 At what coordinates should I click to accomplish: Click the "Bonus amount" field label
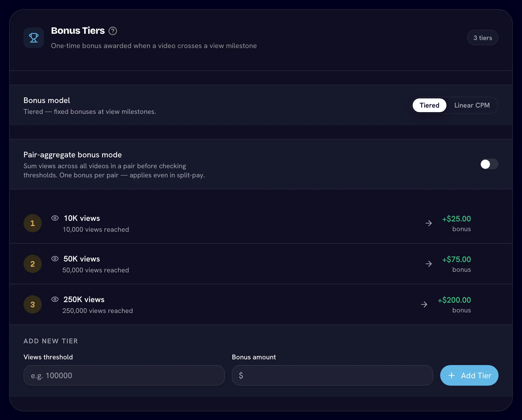coord(254,357)
